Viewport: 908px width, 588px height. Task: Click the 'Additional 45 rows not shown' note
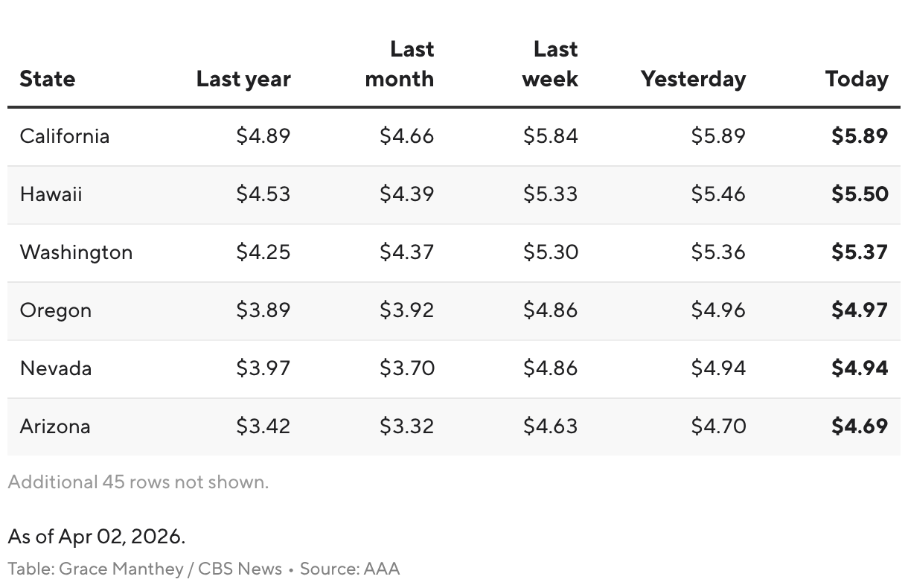(x=138, y=482)
